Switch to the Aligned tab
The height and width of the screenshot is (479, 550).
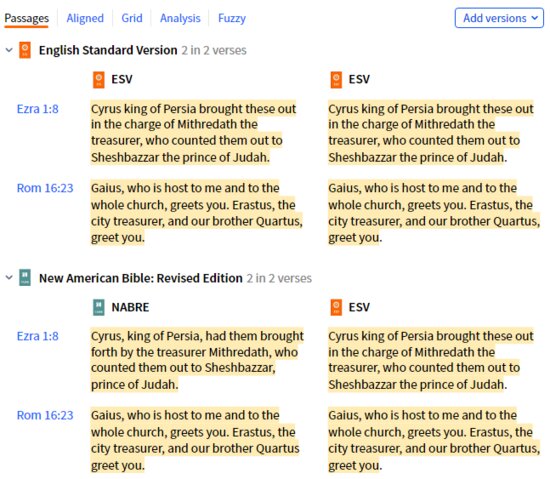(x=85, y=18)
